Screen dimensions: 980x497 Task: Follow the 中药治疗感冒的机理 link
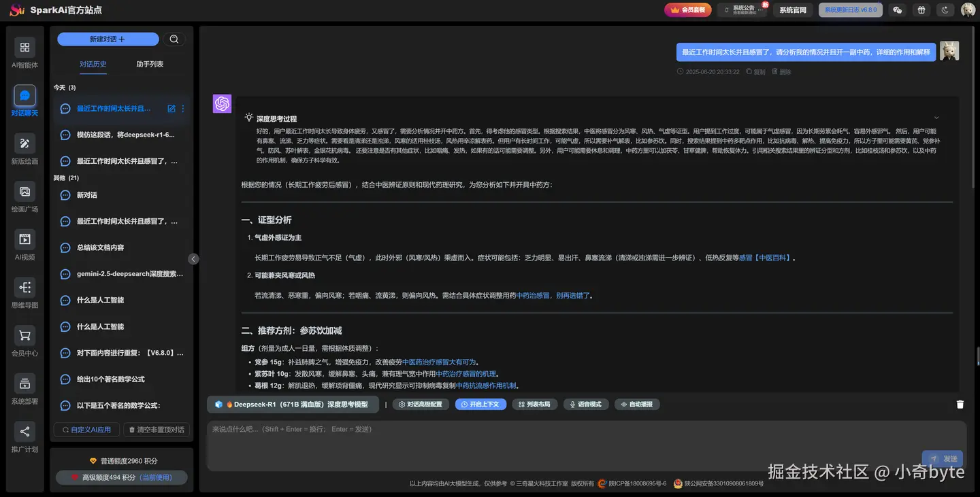click(x=465, y=374)
